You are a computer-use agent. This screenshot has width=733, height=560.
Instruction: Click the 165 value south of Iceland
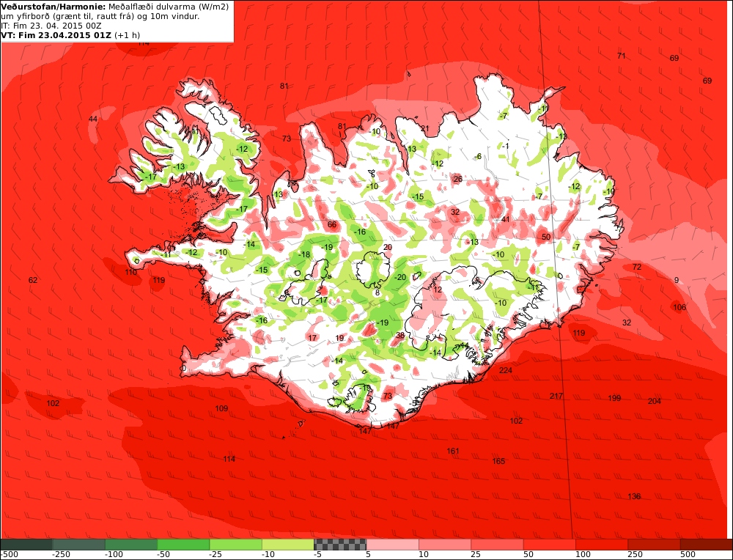pos(498,461)
